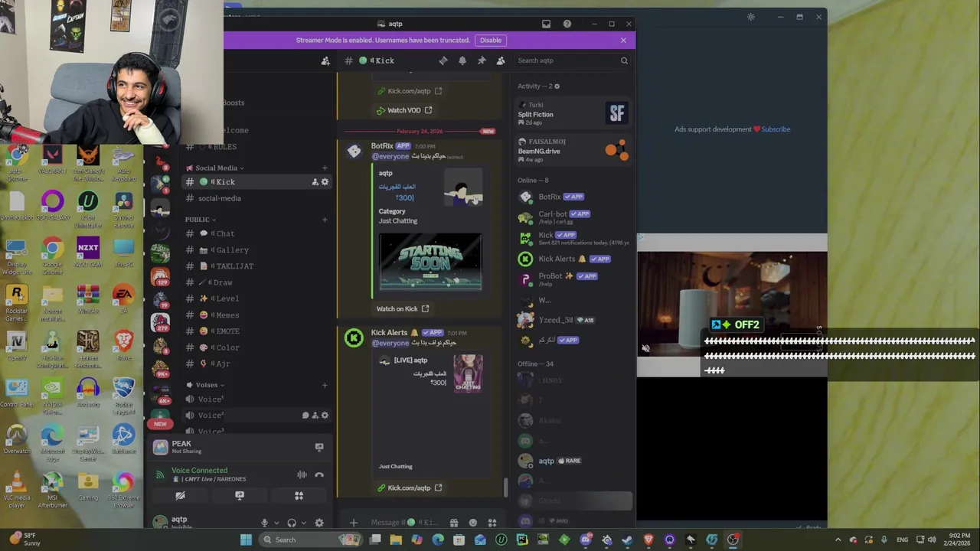Add a channel to PUBLIC category
980x551 pixels.
(x=325, y=220)
